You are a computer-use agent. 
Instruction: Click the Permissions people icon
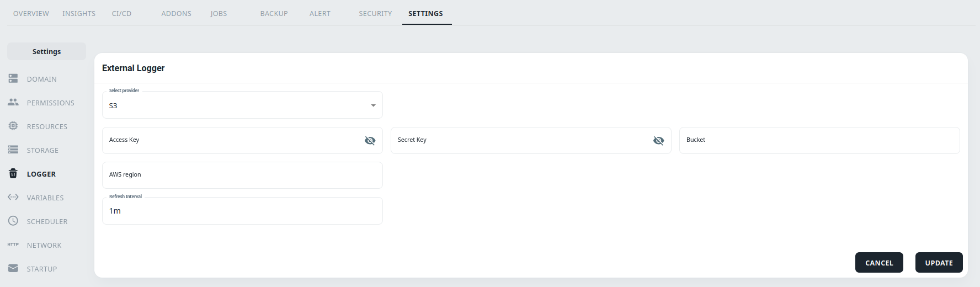pos(13,103)
